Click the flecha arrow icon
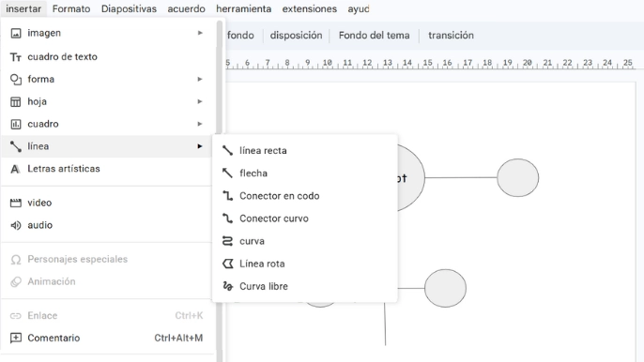Viewport: 644px width, 362px height. [x=227, y=173]
